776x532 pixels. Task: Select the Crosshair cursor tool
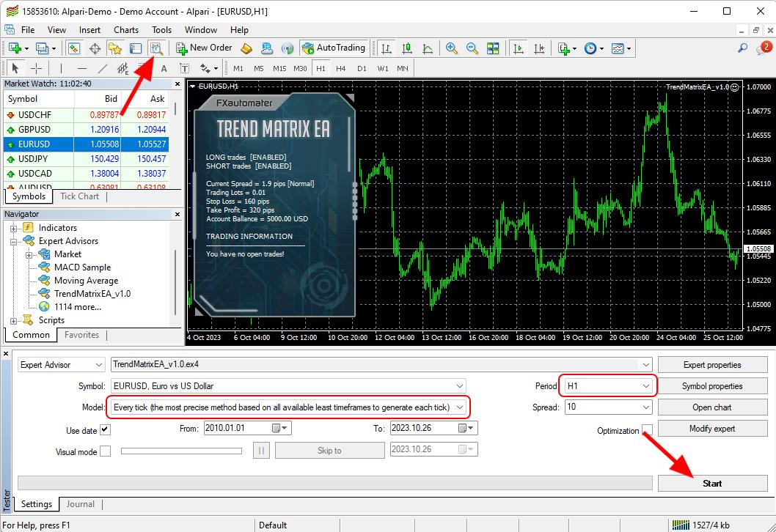point(36,68)
